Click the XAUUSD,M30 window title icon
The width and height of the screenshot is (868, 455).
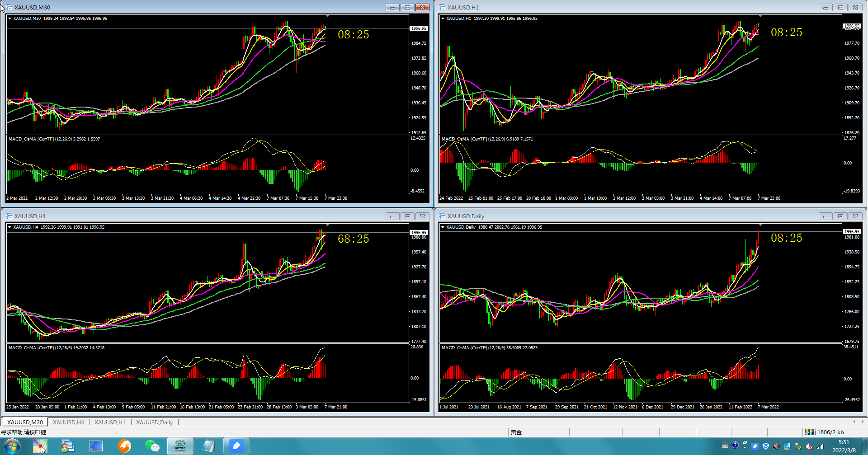pyautogui.click(x=9, y=7)
